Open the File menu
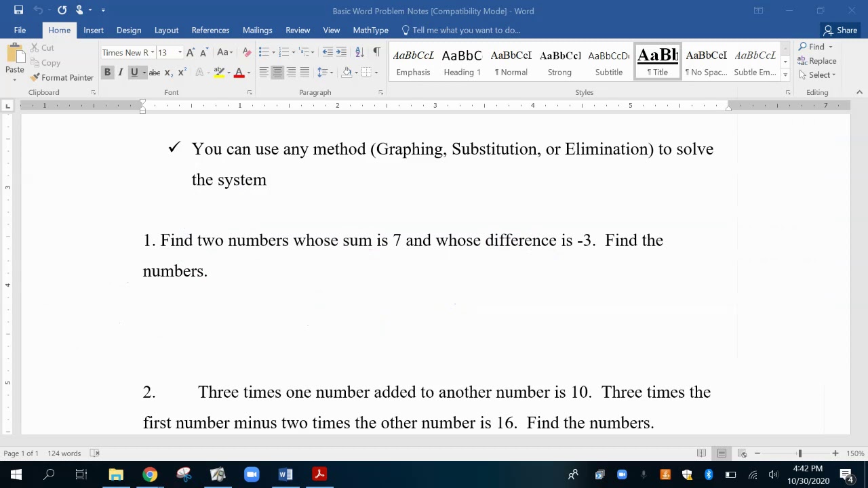Viewport: 868px width, 488px height. (20, 30)
